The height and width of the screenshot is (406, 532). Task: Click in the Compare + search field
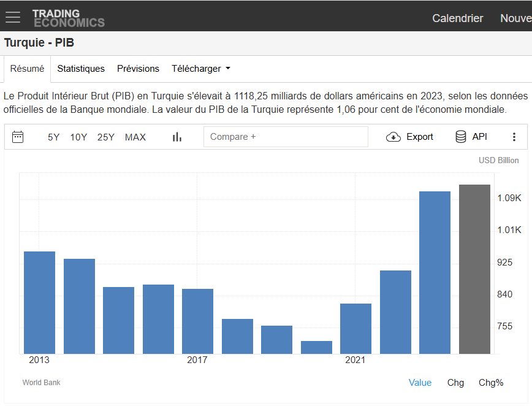coord(286,137)
